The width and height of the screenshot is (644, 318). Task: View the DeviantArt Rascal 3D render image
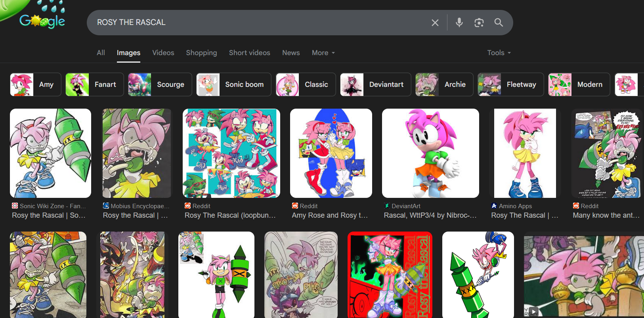430,153
